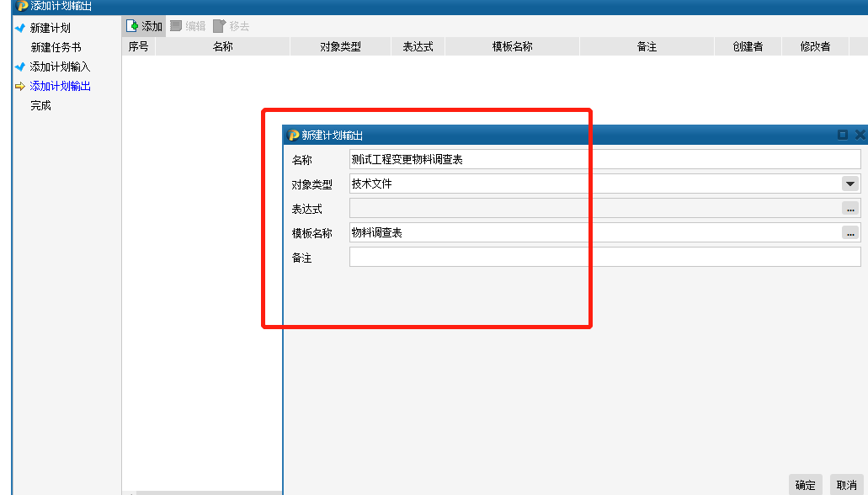Click the 移去 toolbar button

point(232,26)
